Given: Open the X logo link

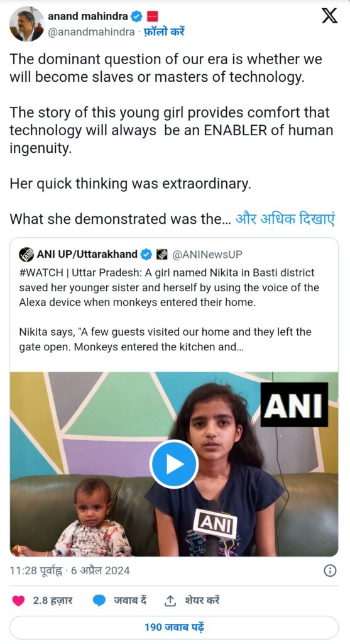Looking at the screenshot, I should [329, 16].
